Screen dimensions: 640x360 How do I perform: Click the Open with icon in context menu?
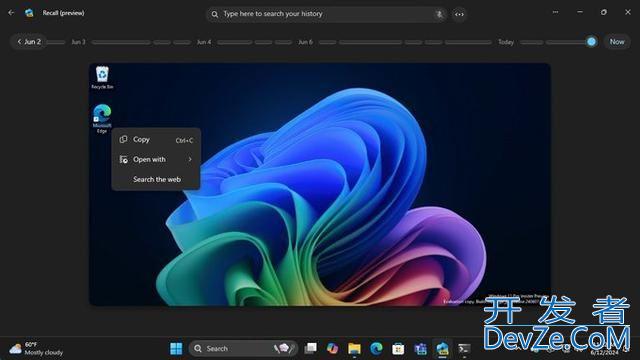pos(123,159)
